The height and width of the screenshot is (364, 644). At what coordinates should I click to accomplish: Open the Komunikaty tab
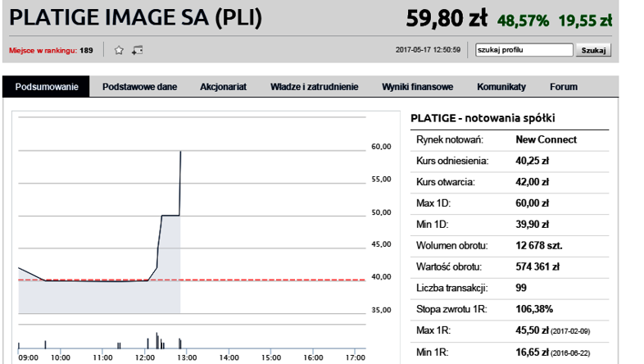[501, 87]
